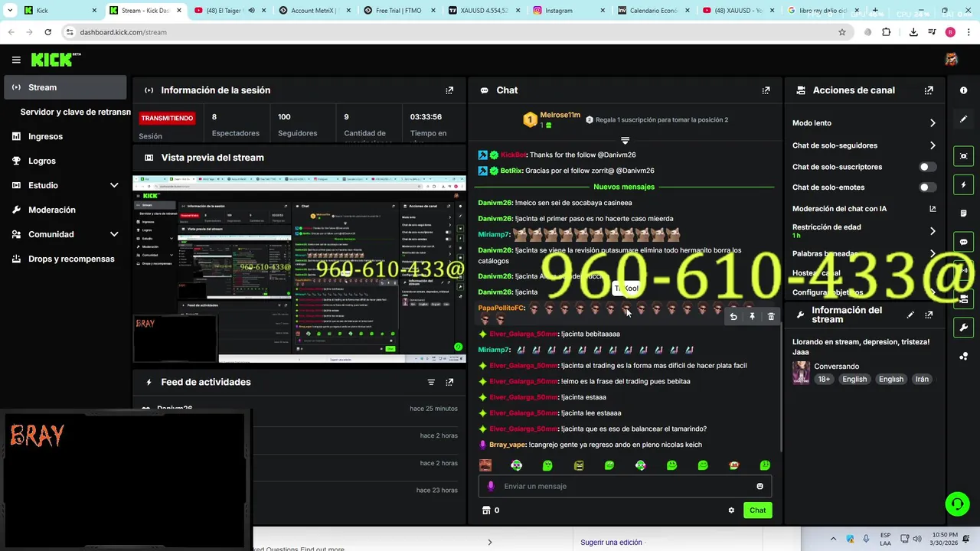Toggle Chat de solo-emotes switch
The width and height of the screenshot is (980, 551).
(927, 187)
